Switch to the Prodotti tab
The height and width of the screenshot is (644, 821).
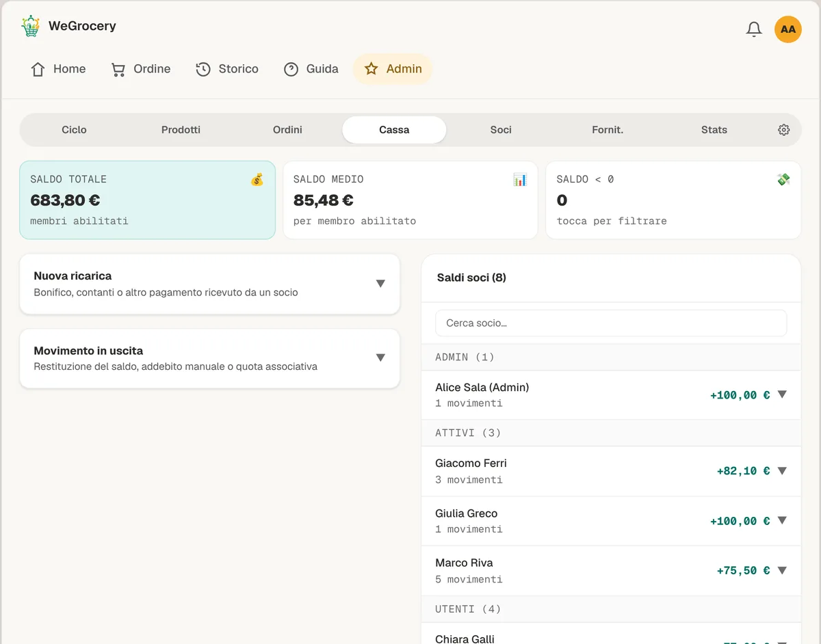tap(181, 130)
